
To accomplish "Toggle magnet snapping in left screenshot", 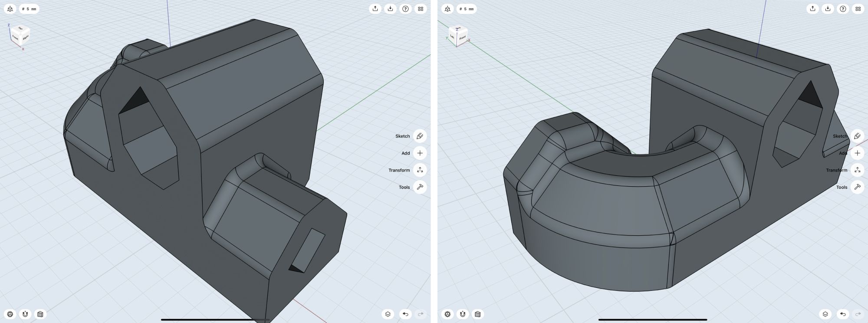I will tap(25, 314).
